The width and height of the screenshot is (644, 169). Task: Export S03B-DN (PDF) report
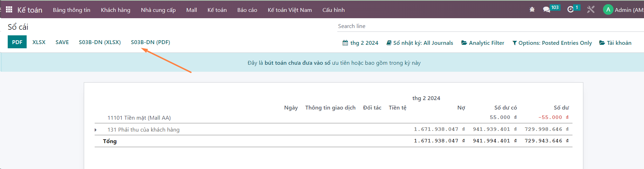click(150, 42)
